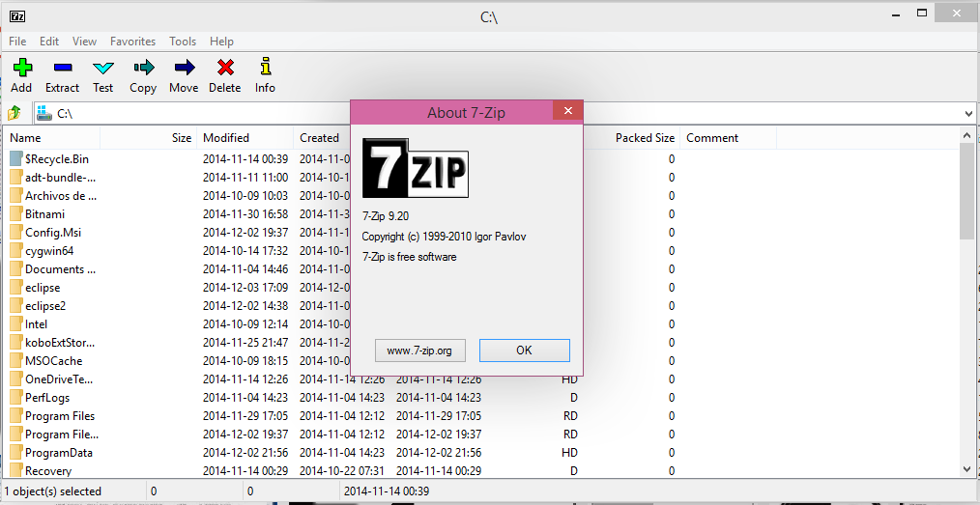Click 'Copyright (c) 1999-2010 Igor Pavlov' text

(x=447, y=237)
